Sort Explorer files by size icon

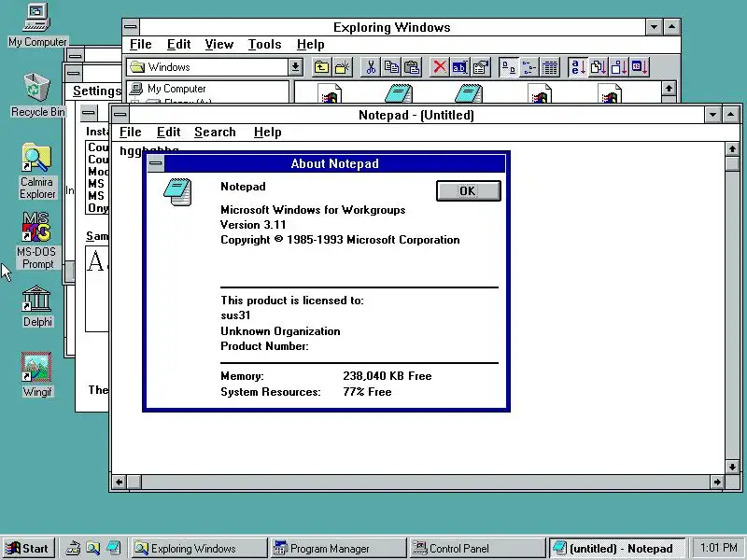coord(619,67)
